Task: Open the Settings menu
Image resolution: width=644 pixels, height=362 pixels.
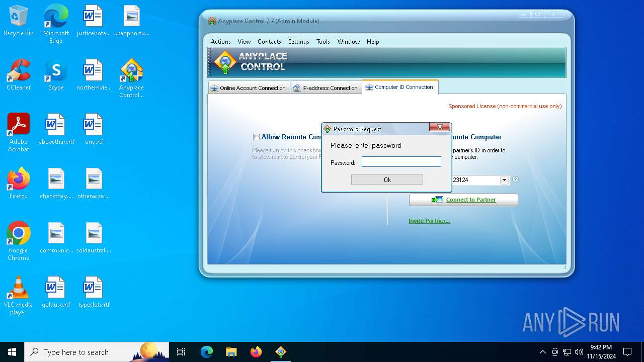Action: (299, 42)
